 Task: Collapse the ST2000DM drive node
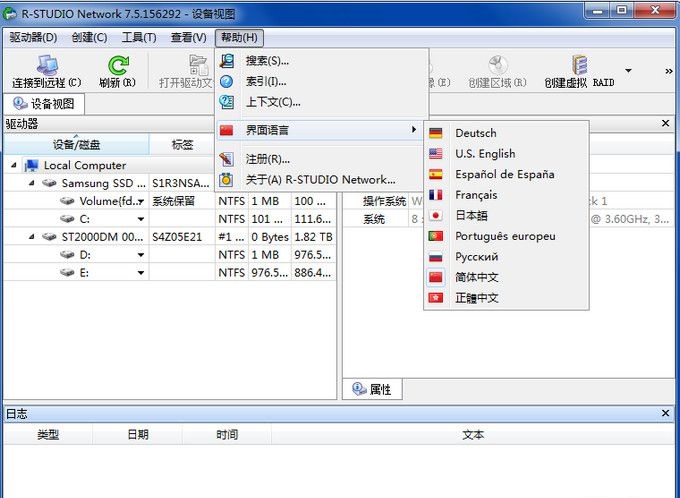pyautogui.click(x=32, y=237)
